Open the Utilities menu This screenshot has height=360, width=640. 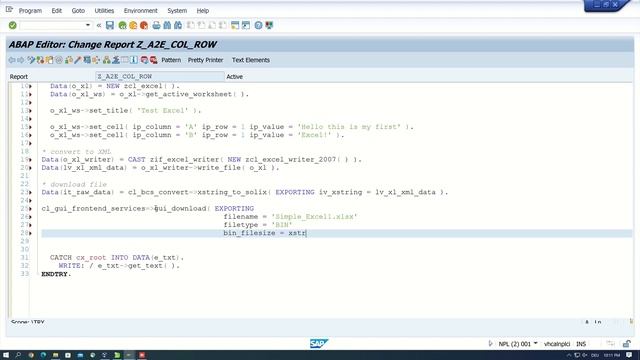[104, 11]
